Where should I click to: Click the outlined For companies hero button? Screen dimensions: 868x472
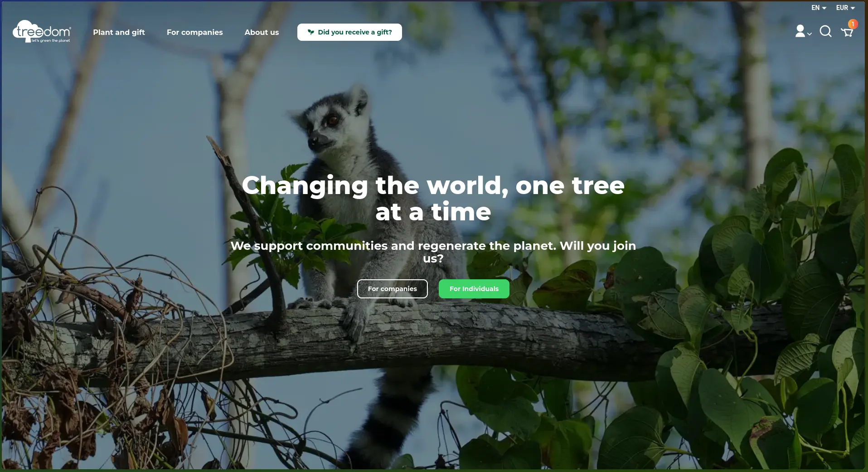392,289
